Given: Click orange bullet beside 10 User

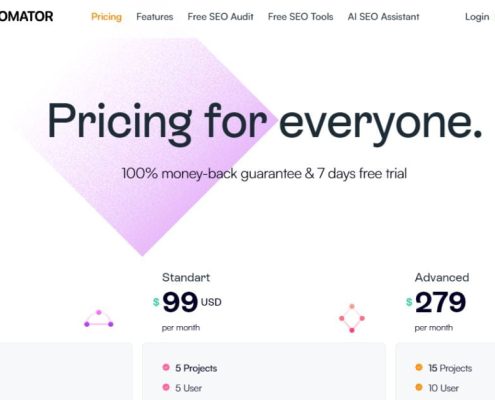Looking at the screenshot, I should (x=419, y=387).
